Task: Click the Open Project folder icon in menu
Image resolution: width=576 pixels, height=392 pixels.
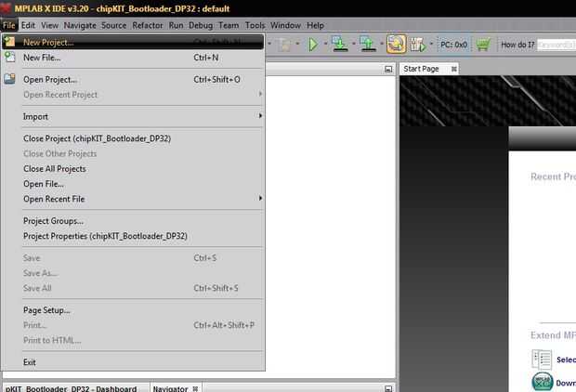Action: [x=9, y=79]
